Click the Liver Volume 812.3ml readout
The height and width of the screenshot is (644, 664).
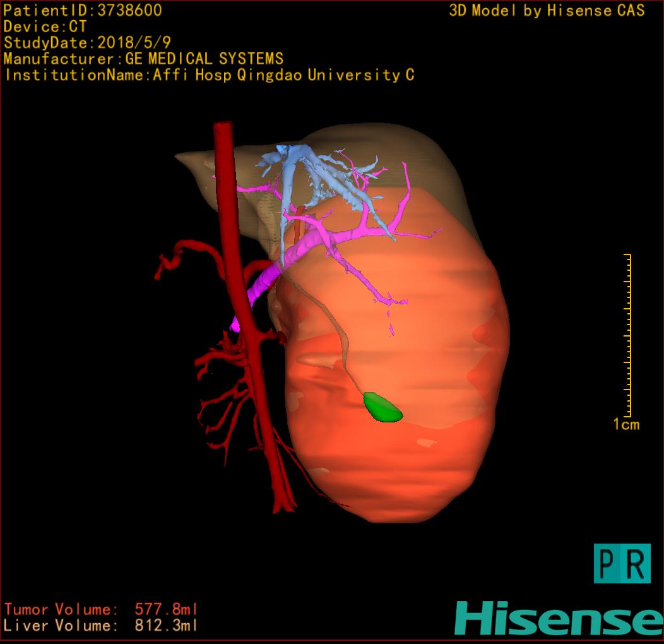(x=101, y=626)
